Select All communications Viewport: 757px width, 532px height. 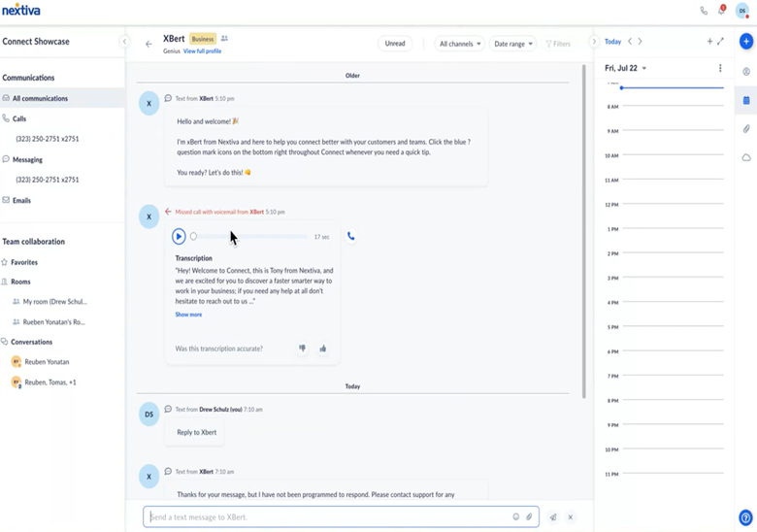pyautogui.click(x=62, y=98)
